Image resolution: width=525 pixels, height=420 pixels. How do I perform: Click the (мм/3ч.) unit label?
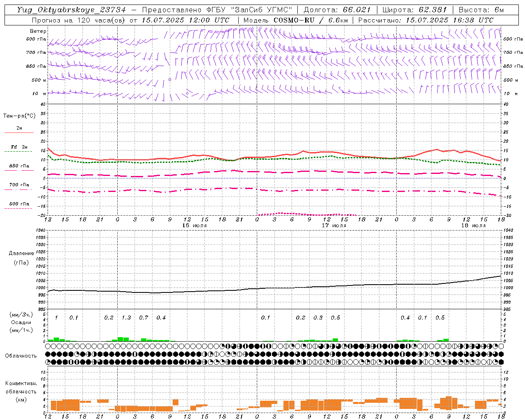(x=21, y=315)
